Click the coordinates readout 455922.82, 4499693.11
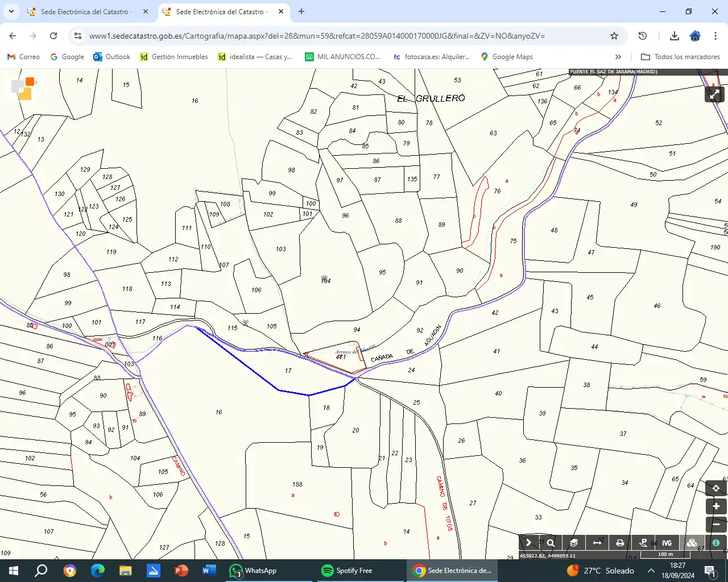Viewport: 728px width, 582px height. point(547,555)
